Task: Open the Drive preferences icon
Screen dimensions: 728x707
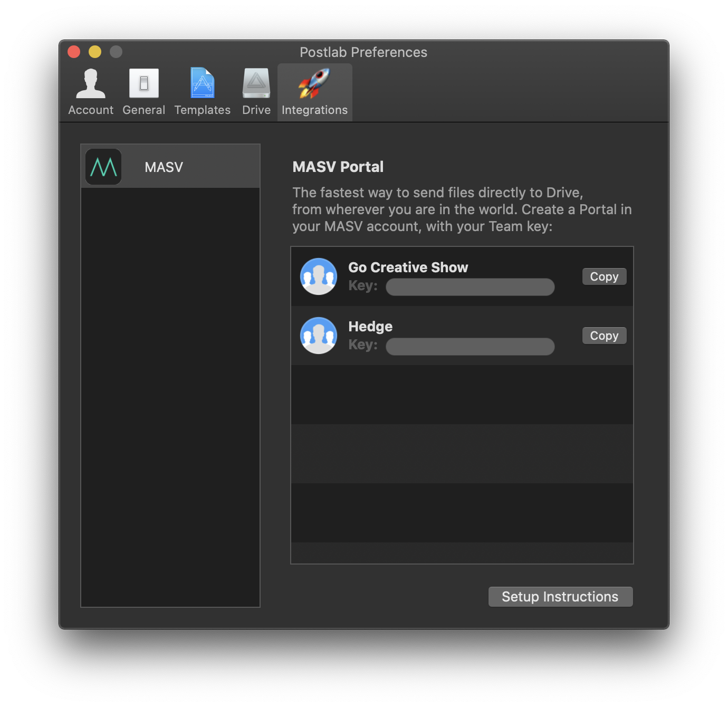Action: (x=256, y=83)
